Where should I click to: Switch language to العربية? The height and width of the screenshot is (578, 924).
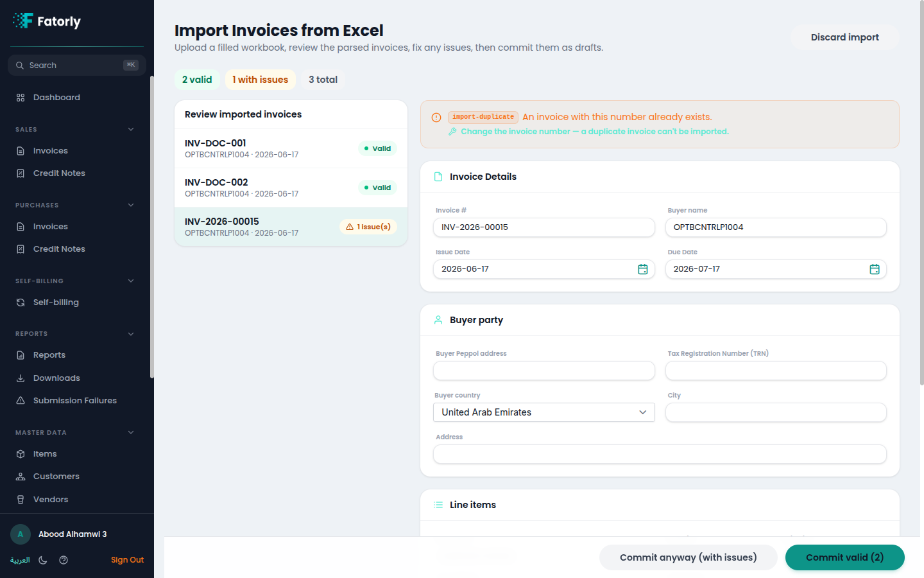tap(20, 560)
